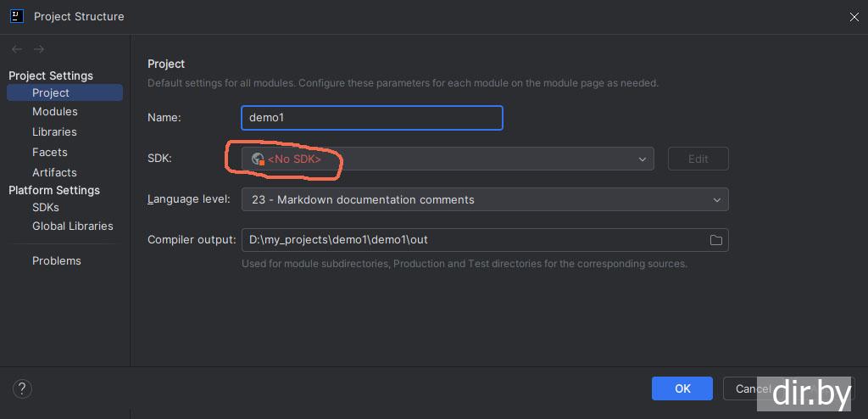
Task: Select Global Libraries item
Action: tap(73, 226)
